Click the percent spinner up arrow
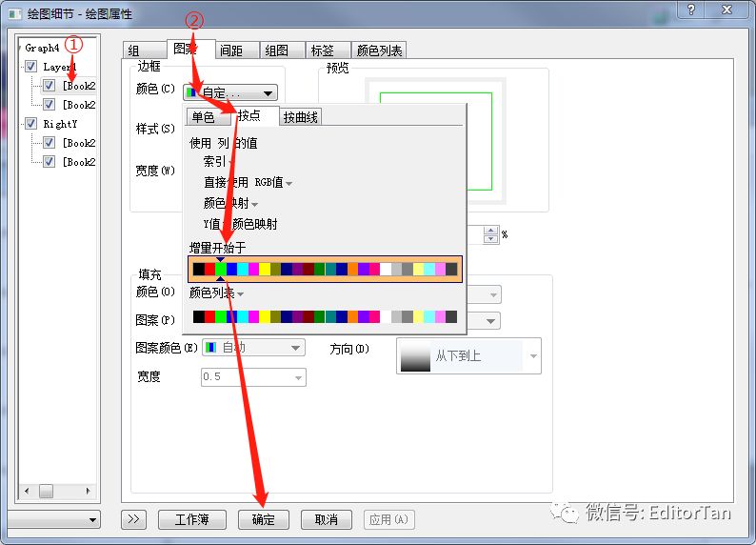 point(490,231)
